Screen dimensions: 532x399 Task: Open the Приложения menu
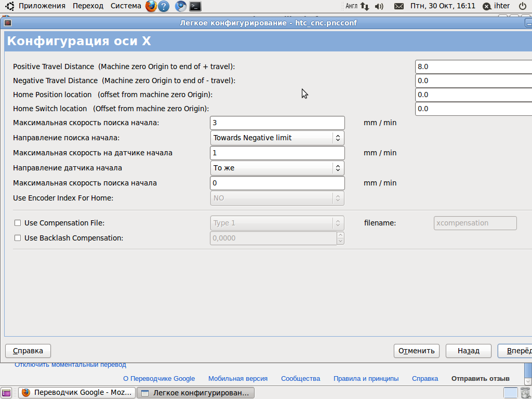(42, 6)
